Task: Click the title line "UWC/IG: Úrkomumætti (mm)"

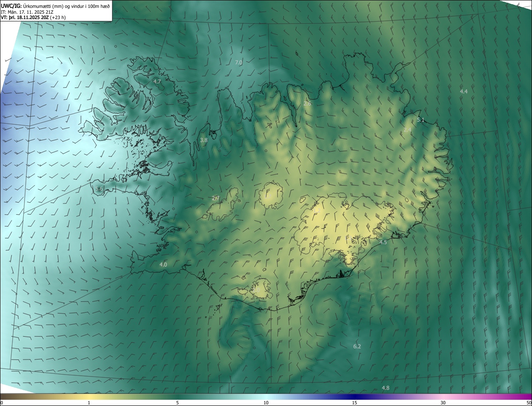Action: click(55, 6)
